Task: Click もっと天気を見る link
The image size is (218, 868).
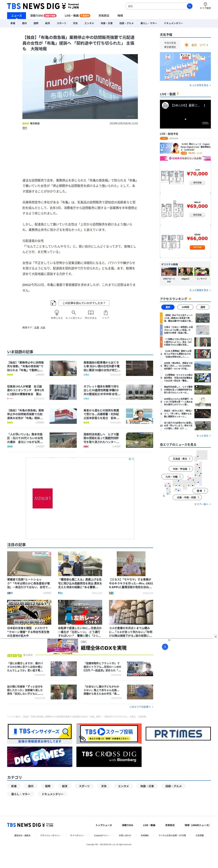Action: pyautogui.click(x=200, y=85)
